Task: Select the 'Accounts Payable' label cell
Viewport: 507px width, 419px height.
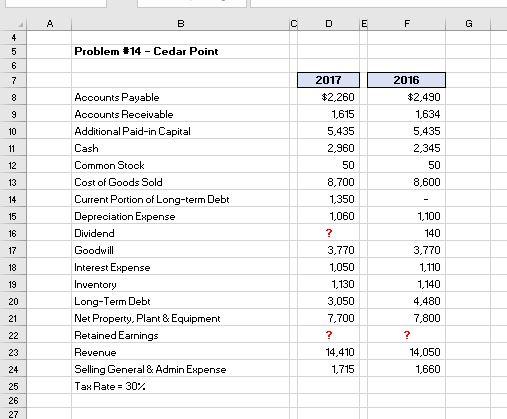Action: tap(180, 97)
